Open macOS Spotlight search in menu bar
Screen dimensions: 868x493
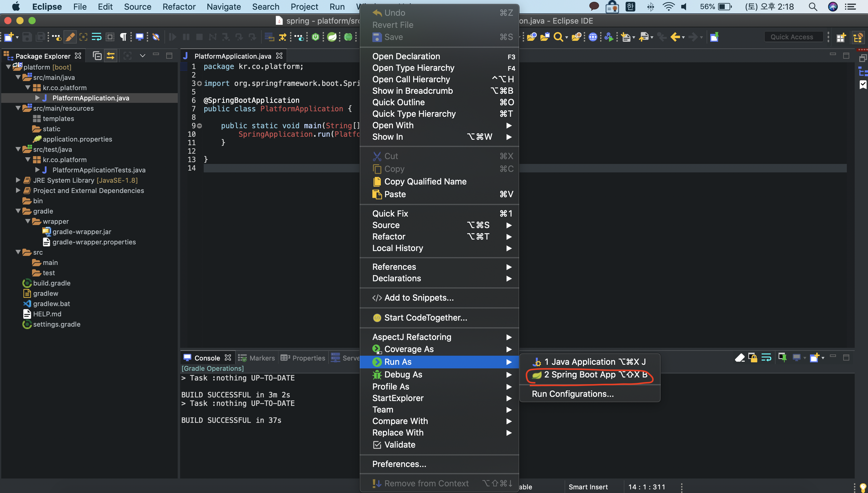point(813,7)
